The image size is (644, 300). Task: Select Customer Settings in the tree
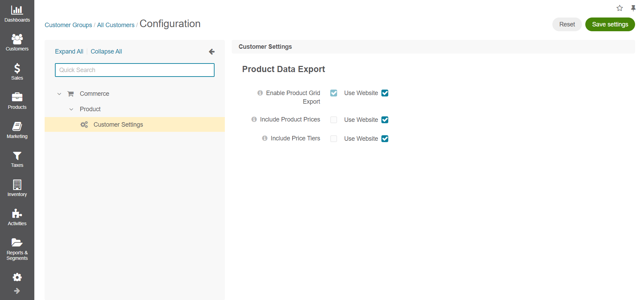pos(118,125)
